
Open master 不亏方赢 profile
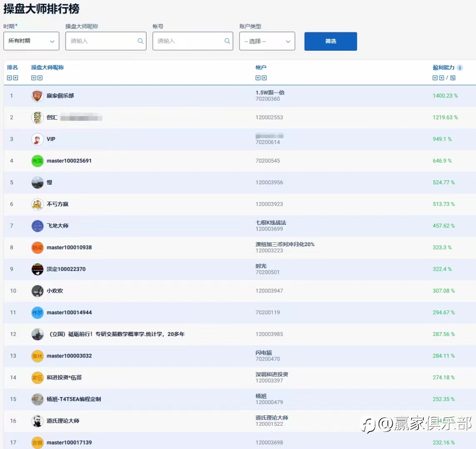[57, 204]
